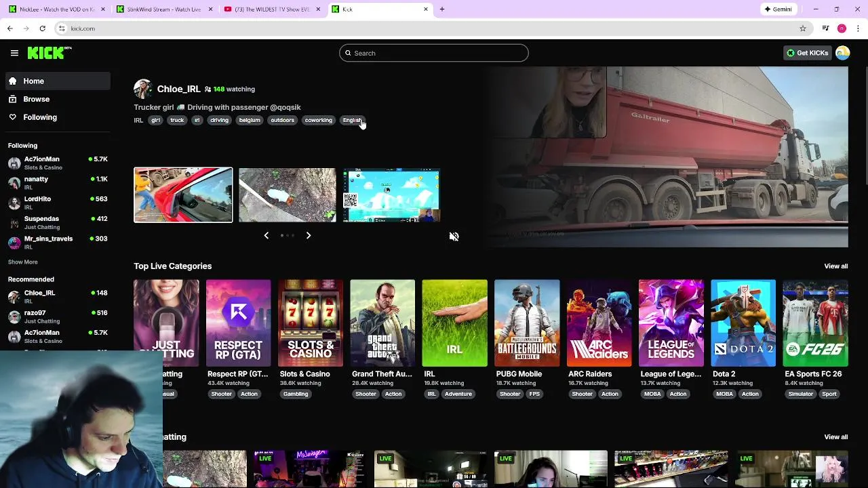Select the 'outdoors' tag
The image size is (868, 488).
click(282, 120)
